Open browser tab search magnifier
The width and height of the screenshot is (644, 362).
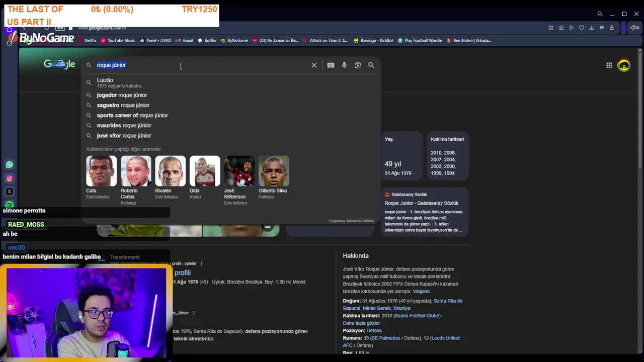pyautogui.click(x=600, y=14)
